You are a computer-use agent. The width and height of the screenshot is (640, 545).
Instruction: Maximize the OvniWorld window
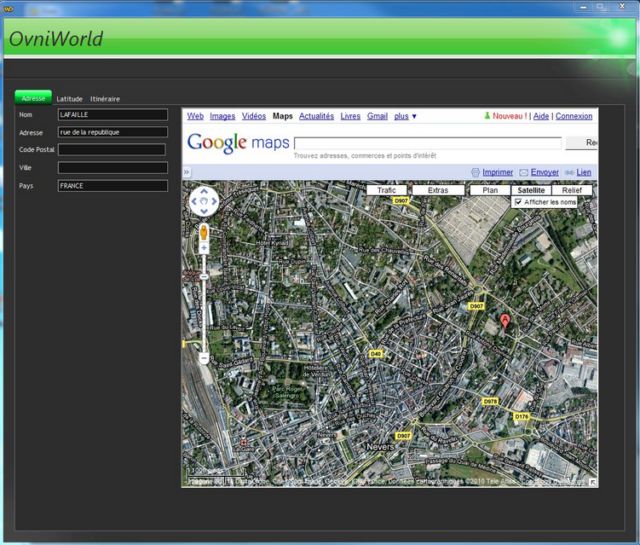[x=600, y=7]
